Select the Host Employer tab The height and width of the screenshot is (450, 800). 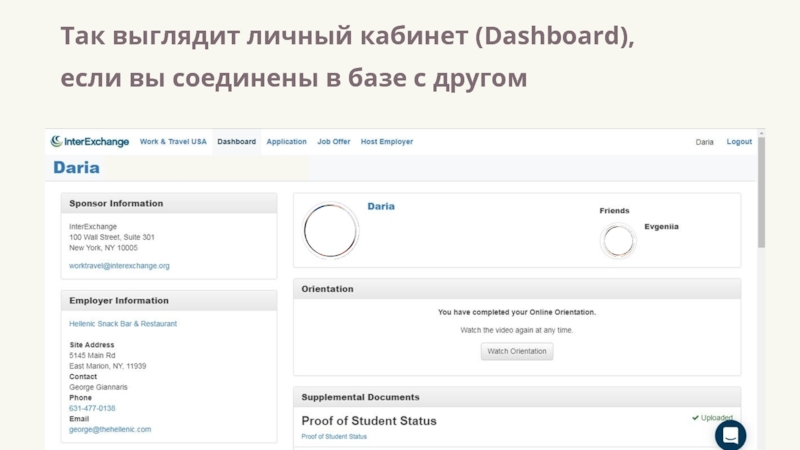387,142
